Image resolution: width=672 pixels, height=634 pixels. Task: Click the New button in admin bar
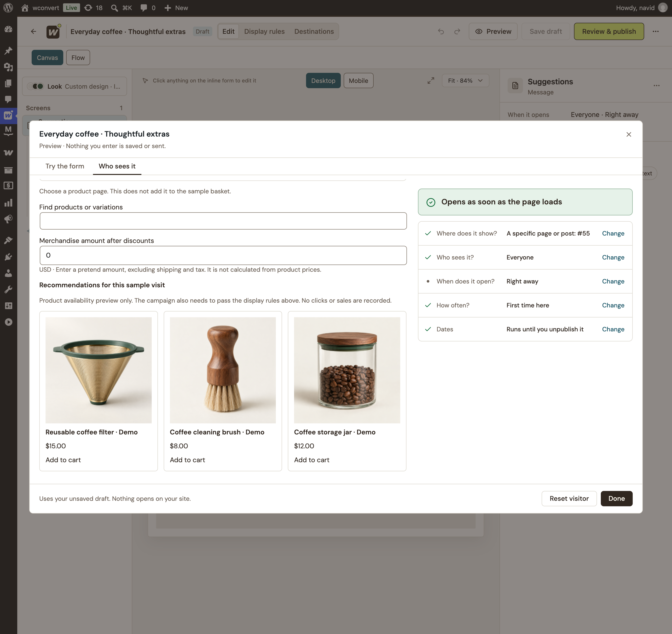pos(176,8)
